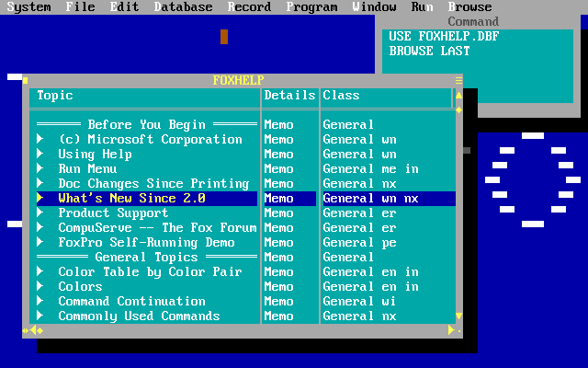Open the Program menu
The width and height of the screenshot is (588, 368).
tap(311, 6)
